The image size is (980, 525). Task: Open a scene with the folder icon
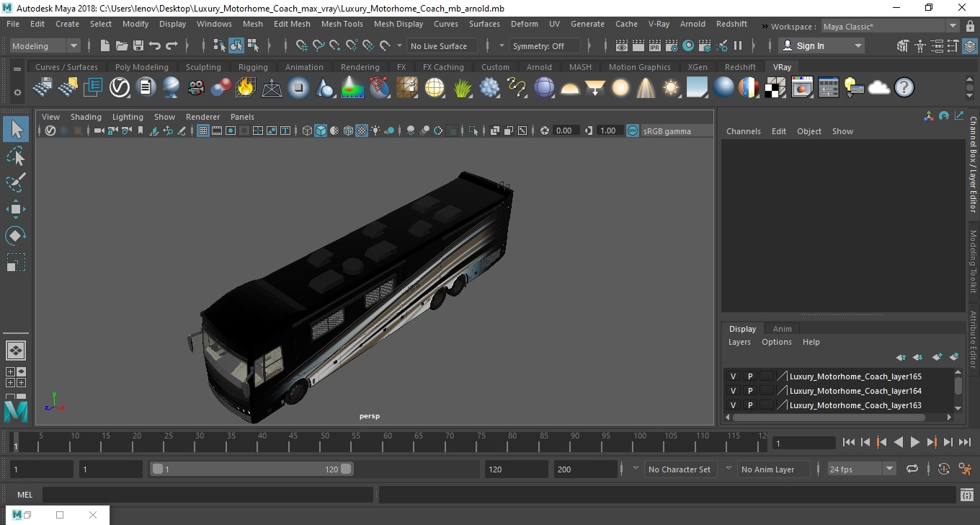[122, 45]
